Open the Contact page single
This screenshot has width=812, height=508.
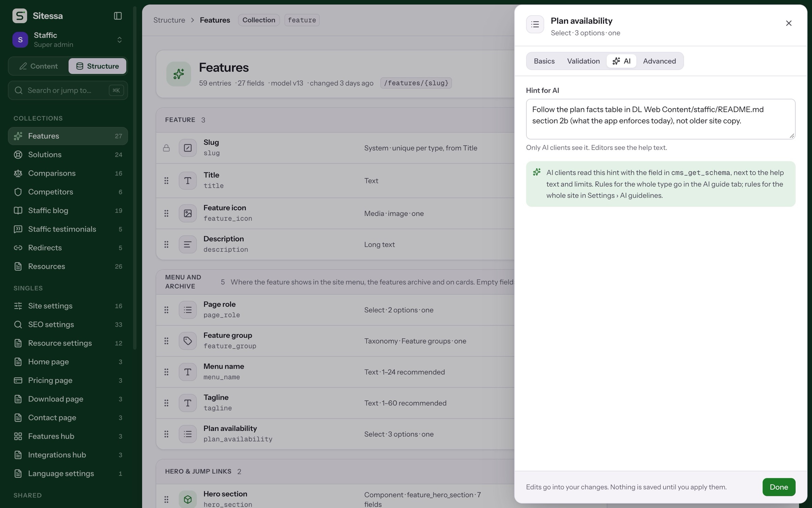point(68,418)
